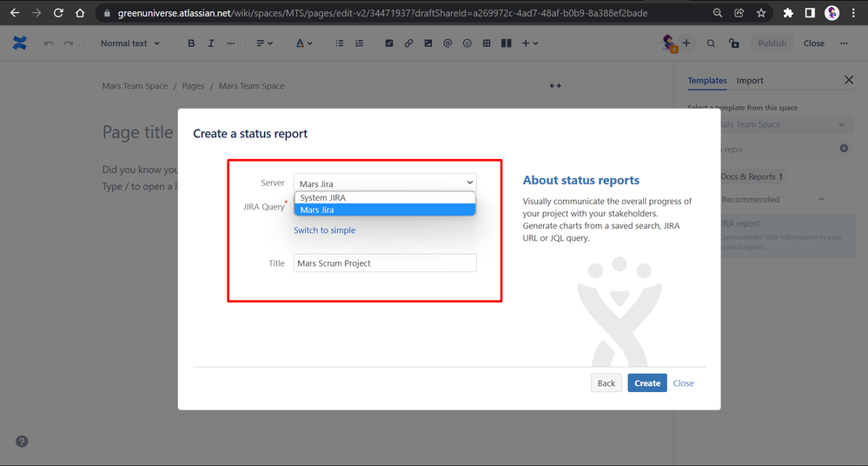This screenshot has height=466, width=868.
Task: Open the text color dropdown
Action: point(304,43)
